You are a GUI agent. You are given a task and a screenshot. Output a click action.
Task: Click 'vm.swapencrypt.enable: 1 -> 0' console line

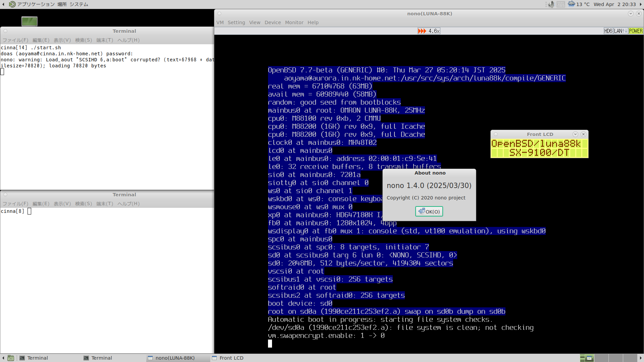point(326,336)
